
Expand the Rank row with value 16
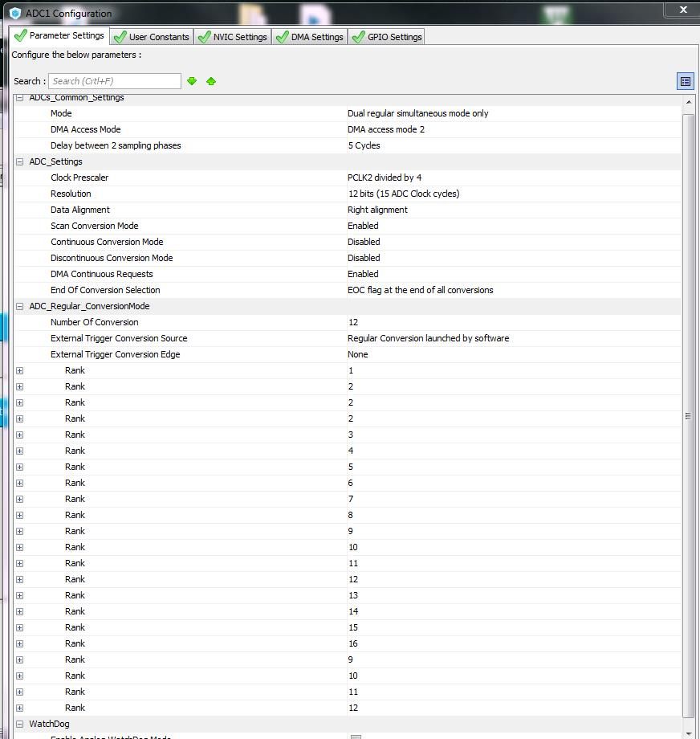click(x=20, y=643)
